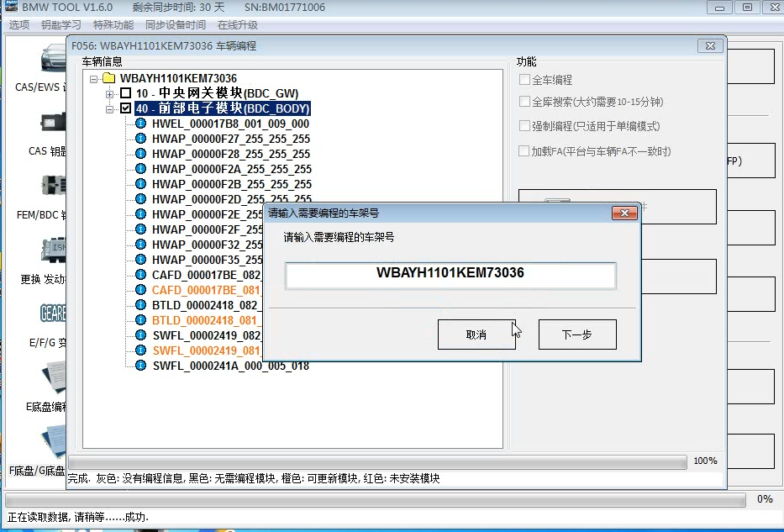
Task: Collapse the 40 - 前部电子模块 tree node
Action: (109, 108)
